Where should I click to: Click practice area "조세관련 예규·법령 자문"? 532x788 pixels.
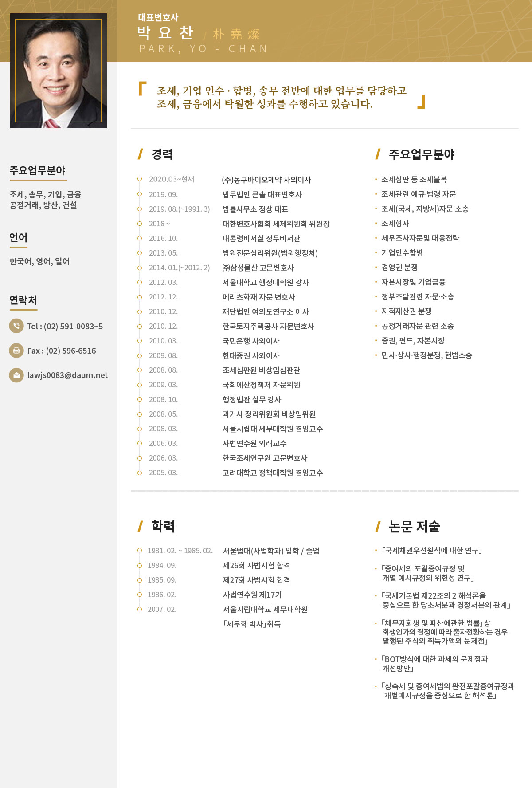419,194
